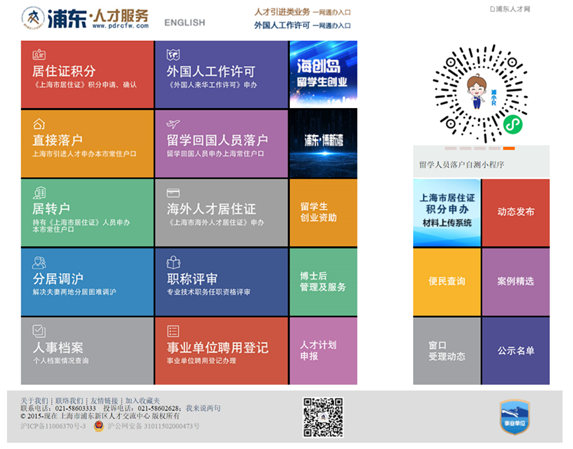Click 友情链接 footer link
Image resolution: width=573 pixels, height=449 pixels.
pos(105,401)
